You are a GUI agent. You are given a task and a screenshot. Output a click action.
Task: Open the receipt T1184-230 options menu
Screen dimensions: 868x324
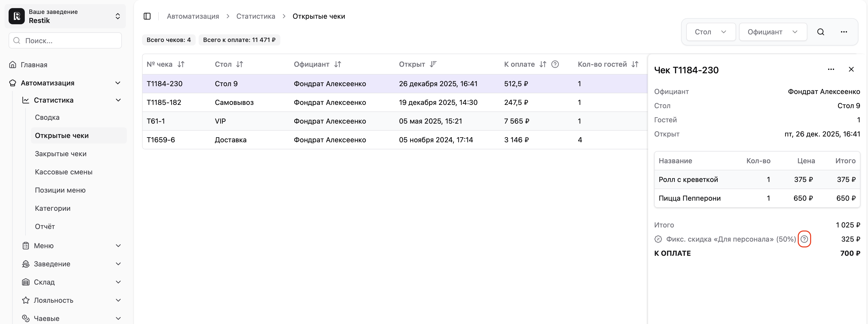[x=831, y=70]
